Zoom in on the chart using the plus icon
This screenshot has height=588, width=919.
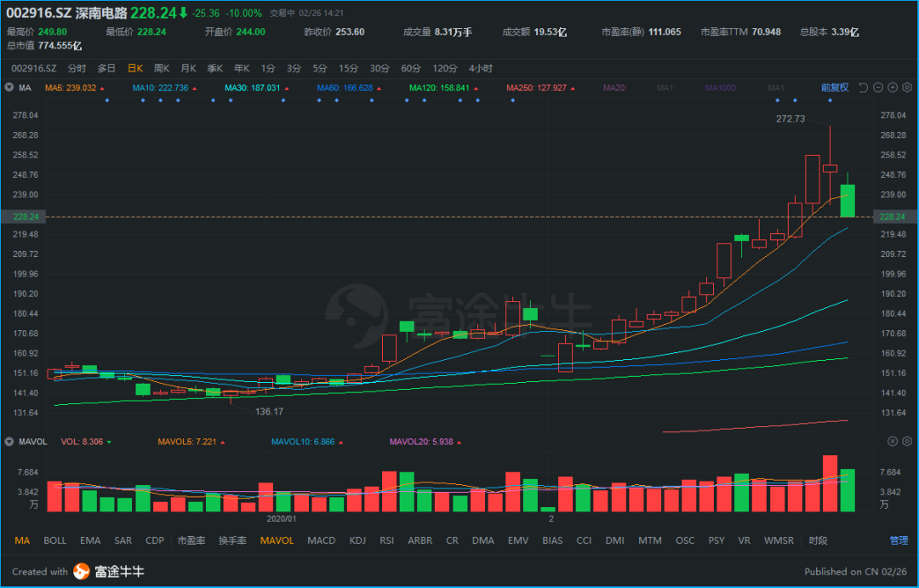[893, 87]
